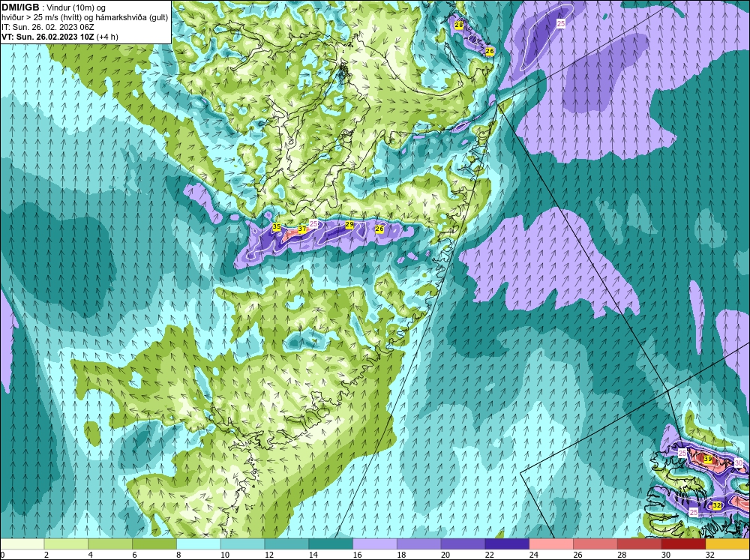Click the 6–8 m/s olive green legend swatch

[x=154, y=544]
